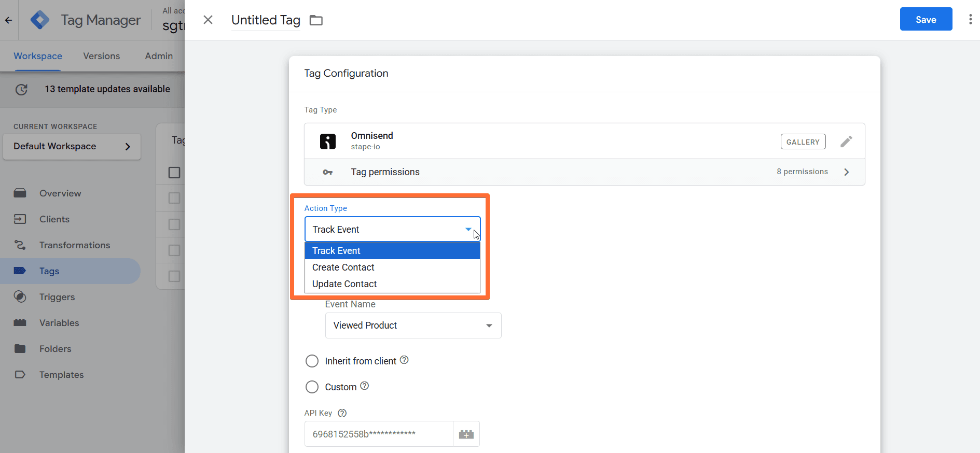Edit tag type with the pencil icon
This screenshot has height=453, width=980.
(846, 141)
